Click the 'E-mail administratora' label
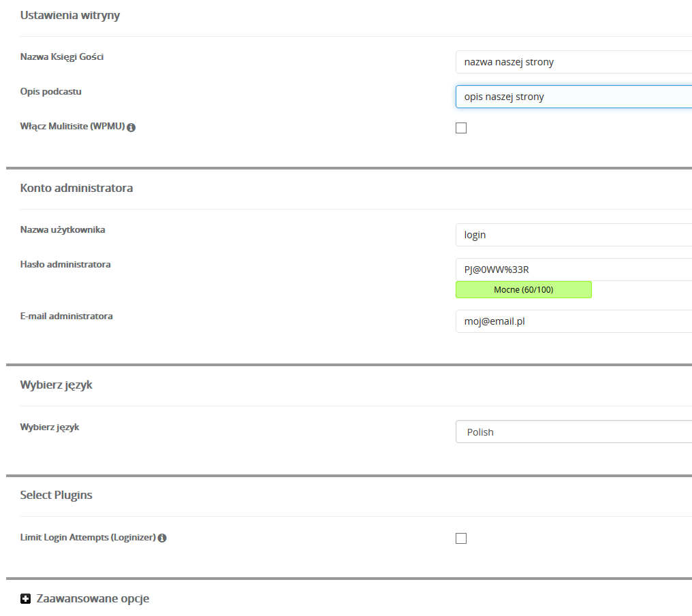Viewport: 692px width, 616px height. 66,316
